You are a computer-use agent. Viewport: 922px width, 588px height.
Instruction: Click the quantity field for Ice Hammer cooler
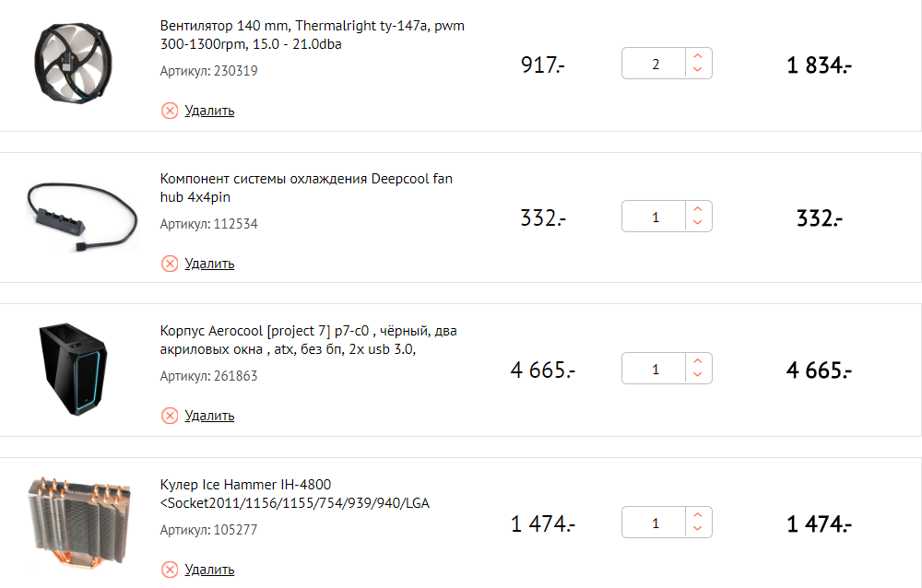[656, 523]
